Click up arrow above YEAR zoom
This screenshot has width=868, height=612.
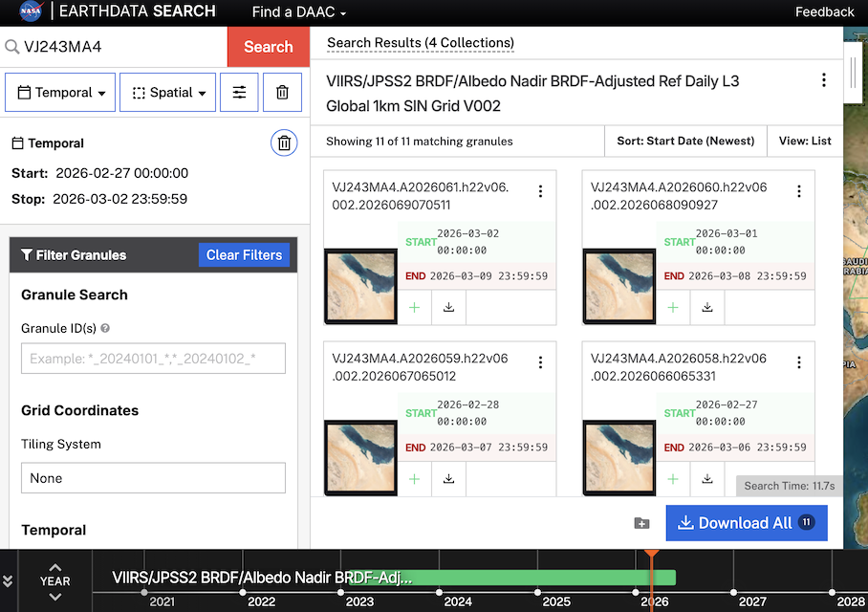point(54,567)
